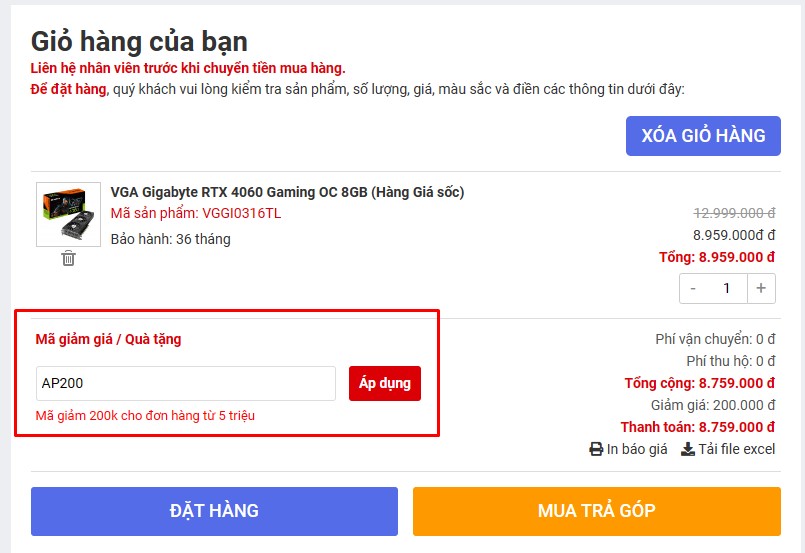Click the Giỏ hàng của bạn heading

pos(139,42)
